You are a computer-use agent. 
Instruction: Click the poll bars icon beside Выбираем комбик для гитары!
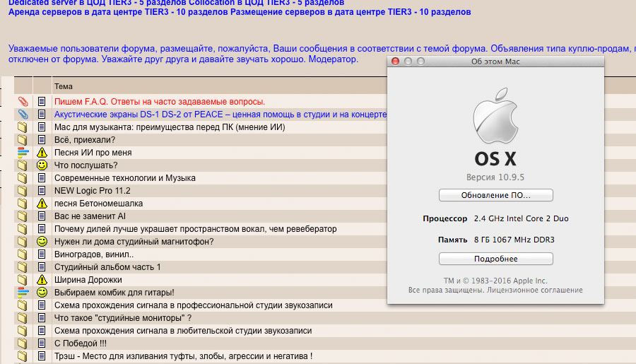[x=23, y=293]
